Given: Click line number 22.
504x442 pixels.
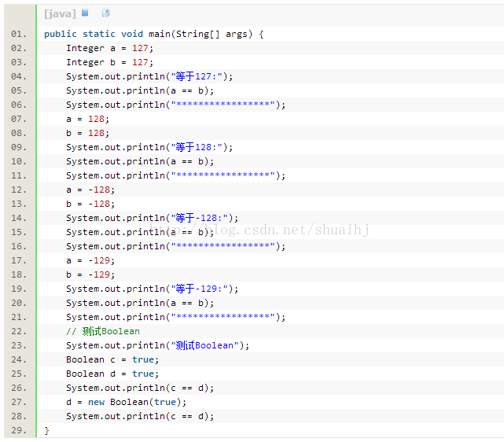Looking at the screenshot, I should coord(19,331).
